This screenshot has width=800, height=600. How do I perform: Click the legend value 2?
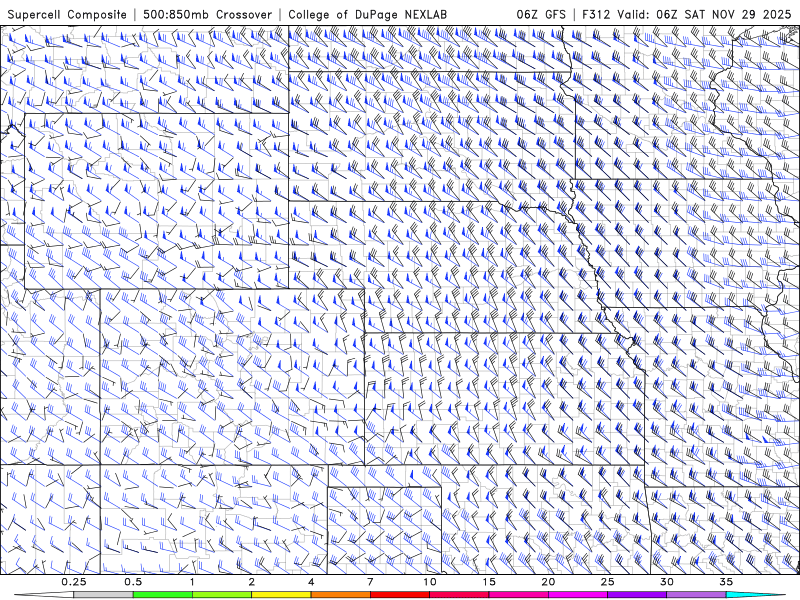pyautogui.click(x=252, y=582)
